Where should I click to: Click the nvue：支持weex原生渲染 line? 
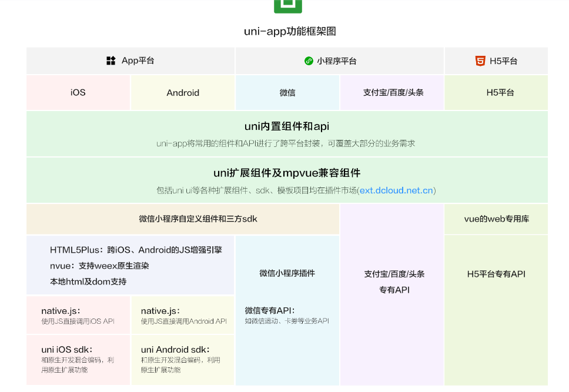[99, 266]
